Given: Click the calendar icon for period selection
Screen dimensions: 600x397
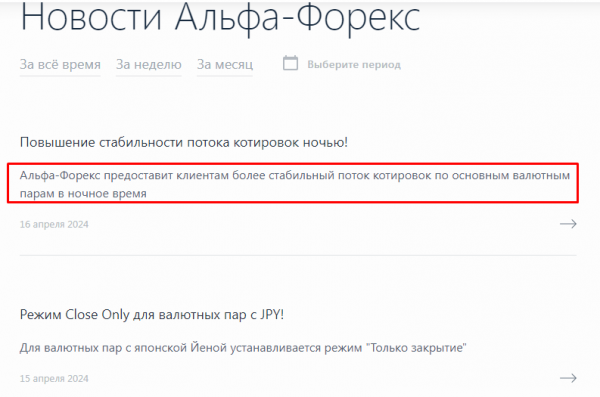Looking at the screenshot, I should tap(290, 63).
